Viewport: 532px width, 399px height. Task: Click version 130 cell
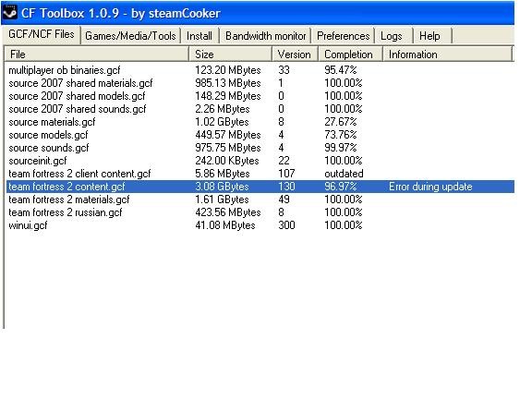coord(286,187)
